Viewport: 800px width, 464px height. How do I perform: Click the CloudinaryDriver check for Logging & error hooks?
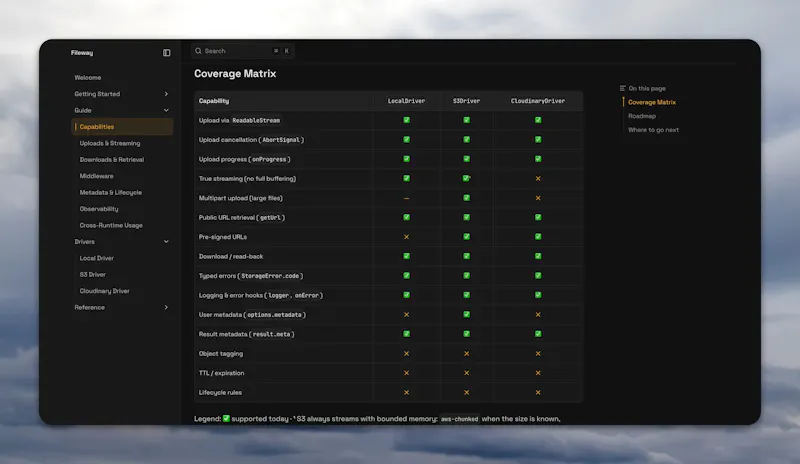(x=538, y=295)
